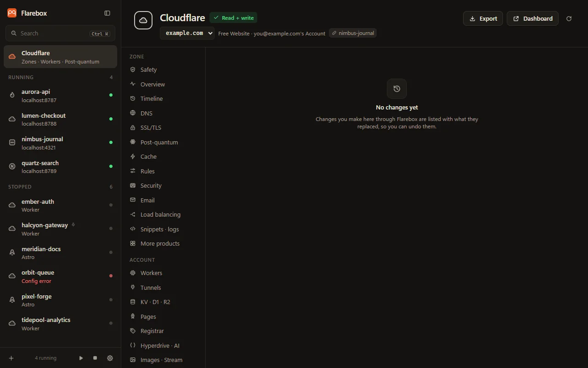
Task: Click 'localhost:4321' under nimbus-journal
Action: [x=39, y=148]
